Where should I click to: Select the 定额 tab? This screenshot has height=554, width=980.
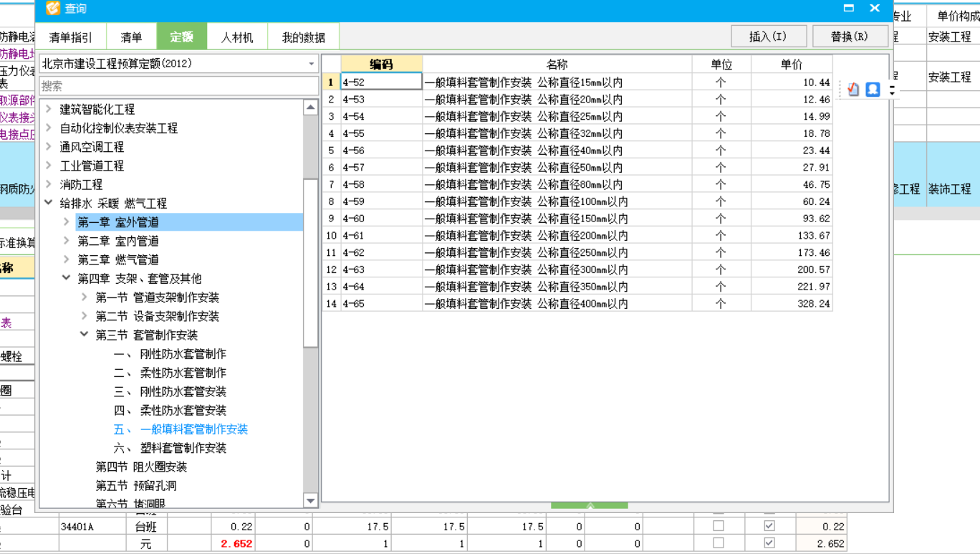tap(182, 37)
